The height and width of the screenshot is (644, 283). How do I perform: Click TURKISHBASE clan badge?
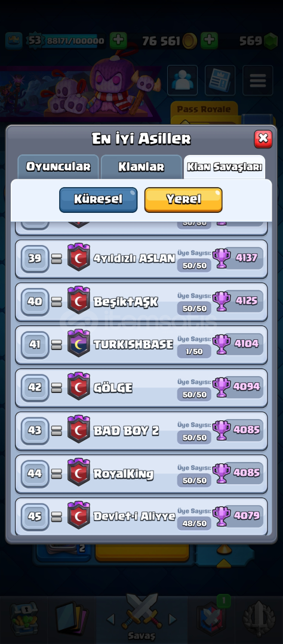pyautogui.click(x=79, y=343)
